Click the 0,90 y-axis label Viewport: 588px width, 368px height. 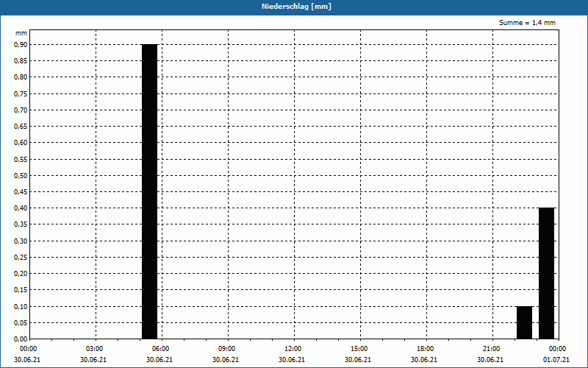tap(21, 45)
